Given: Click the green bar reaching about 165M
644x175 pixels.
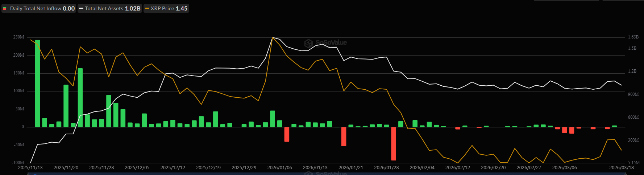Looking at the screenshot, I should pyautogui.click(x=80, y=97).
